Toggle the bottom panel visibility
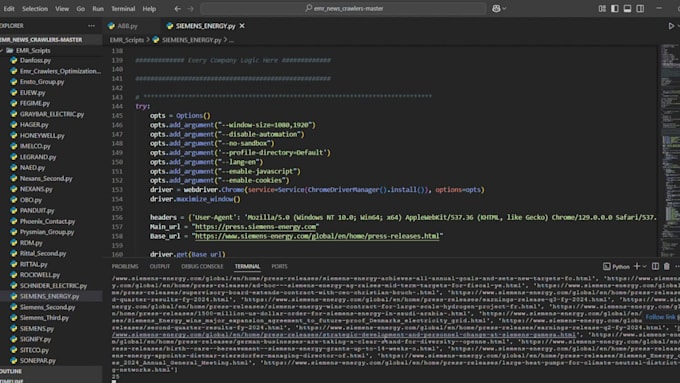The width and height of the screenshot is (680, 383). coord(627,8)
